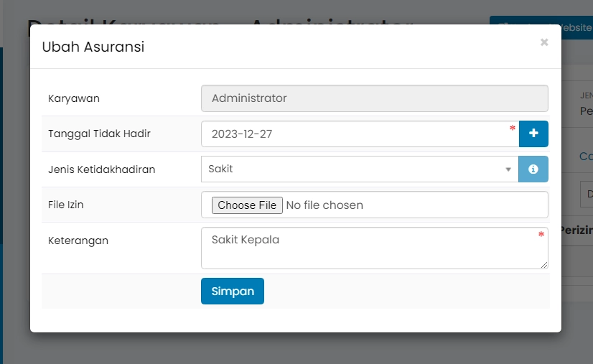Click the 'Jenis Ketidakhadiran' label
The image size is (593, 364).
(x=101, y=169)
